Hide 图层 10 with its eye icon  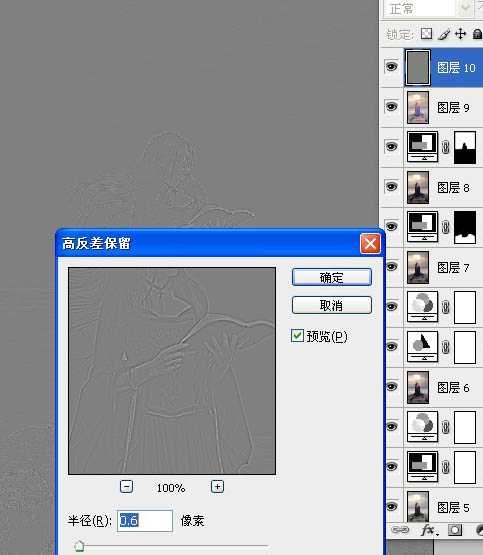(x=391, y=67)
